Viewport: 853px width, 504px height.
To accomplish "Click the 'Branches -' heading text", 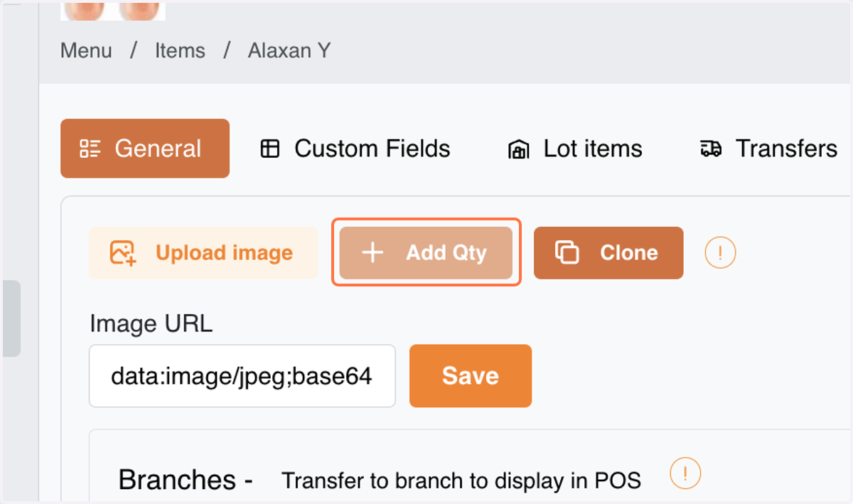I will coord(186,480).
